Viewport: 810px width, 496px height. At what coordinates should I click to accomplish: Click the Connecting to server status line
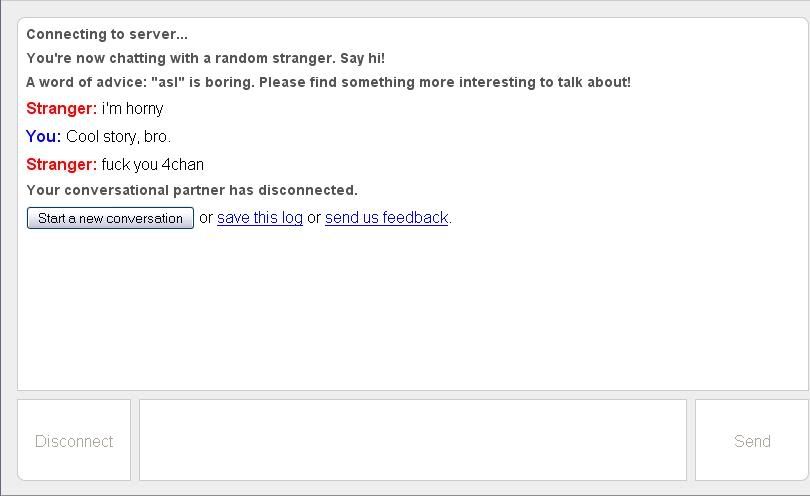tap(107, 34)
